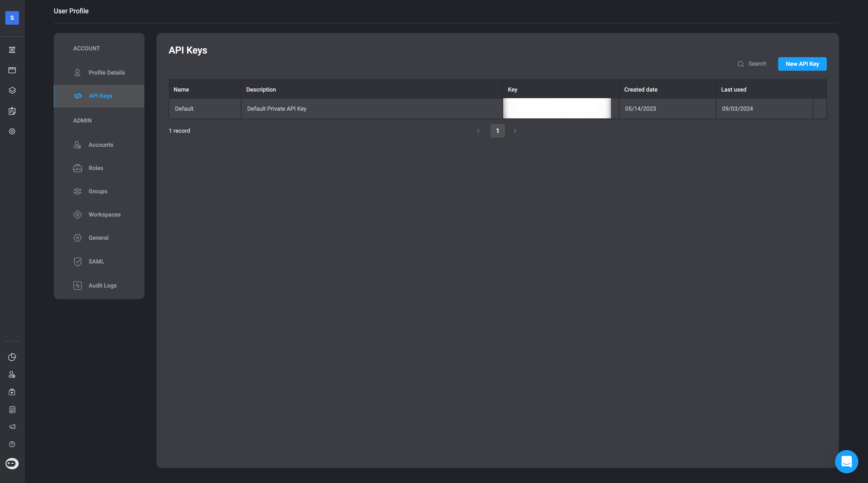The image size is (868, 483).
Task: Open the clipboard tasks icon in left rail
Action: pyautogui.click(x=12, y=111)
